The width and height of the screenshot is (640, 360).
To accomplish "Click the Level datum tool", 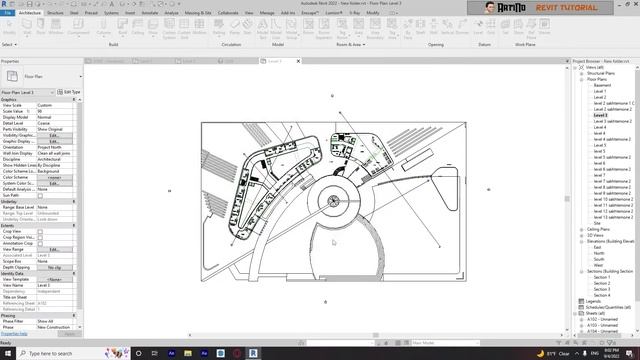I will tap(478, 27).
